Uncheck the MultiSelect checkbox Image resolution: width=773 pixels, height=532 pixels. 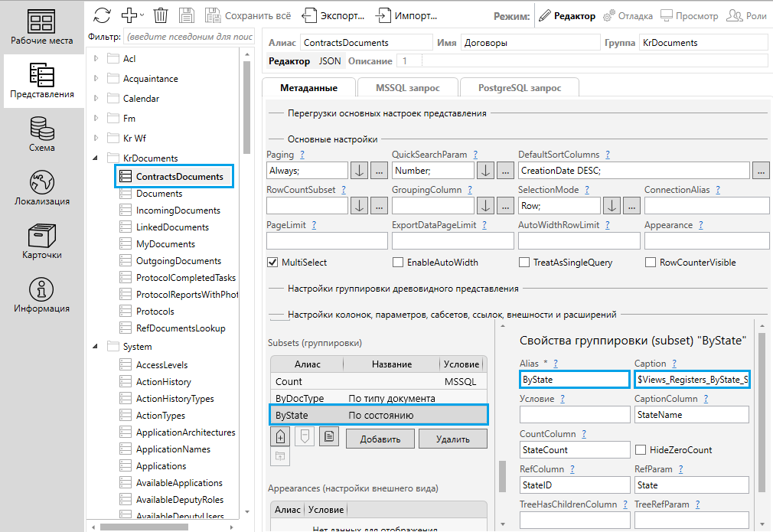click(x=272, y=263)
